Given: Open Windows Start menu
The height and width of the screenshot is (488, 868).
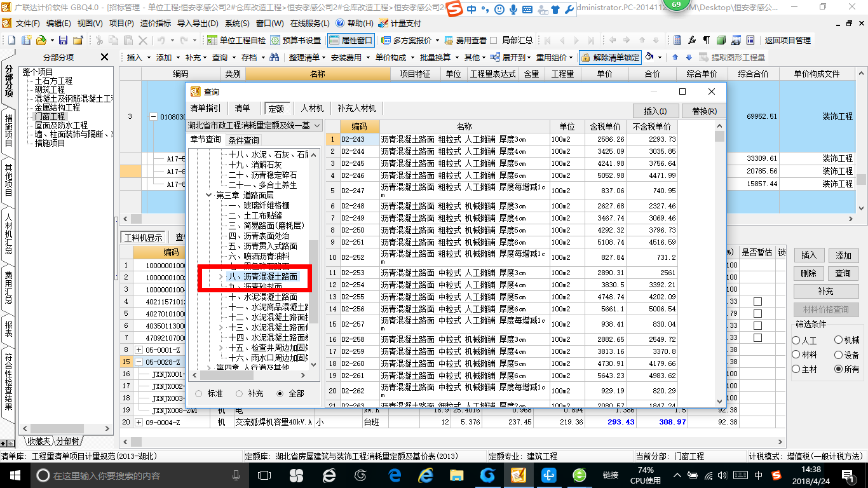Looking at the screenshot, I should (15, 475).
